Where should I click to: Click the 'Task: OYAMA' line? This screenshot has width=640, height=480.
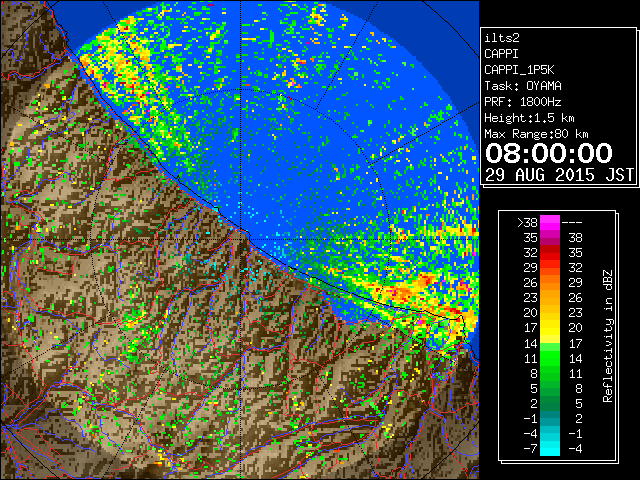[x=523, y=86]
